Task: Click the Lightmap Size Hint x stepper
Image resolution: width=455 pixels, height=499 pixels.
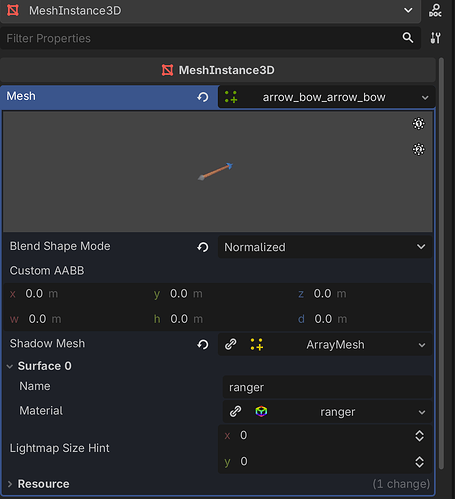Action: pos(419,436)
